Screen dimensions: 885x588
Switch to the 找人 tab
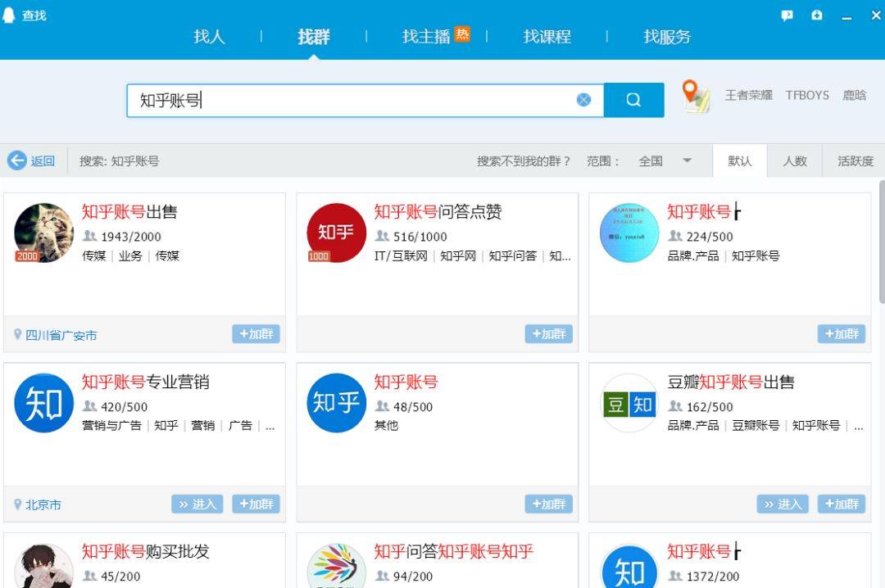pyautogui.click(x=210, y=37)
